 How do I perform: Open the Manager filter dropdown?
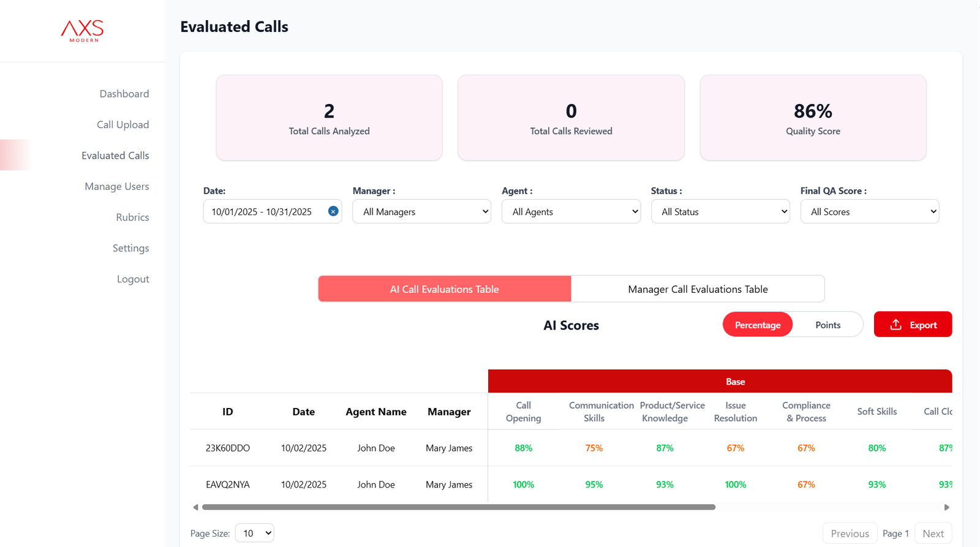(x=421, y=211)
